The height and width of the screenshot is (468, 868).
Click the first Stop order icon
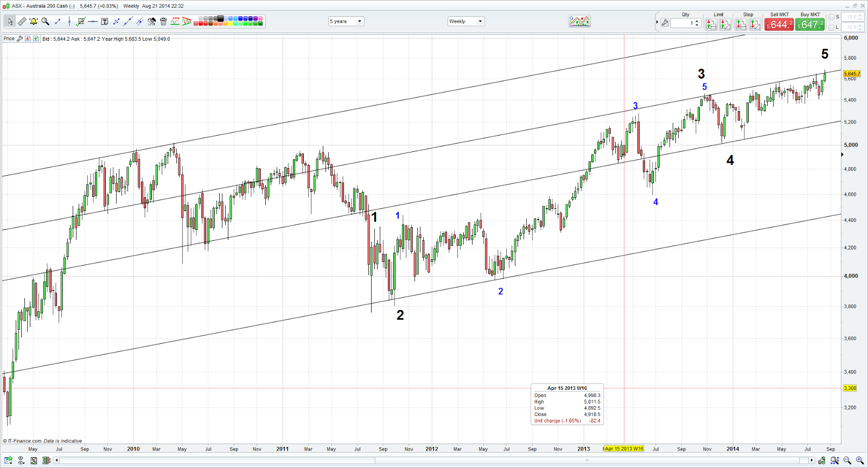point(741,24)
